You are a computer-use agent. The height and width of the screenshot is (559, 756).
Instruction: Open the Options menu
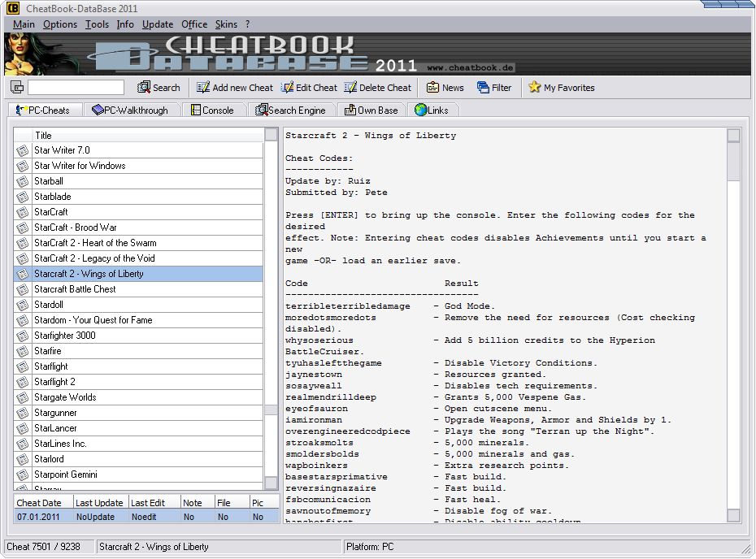coord(60,24)
